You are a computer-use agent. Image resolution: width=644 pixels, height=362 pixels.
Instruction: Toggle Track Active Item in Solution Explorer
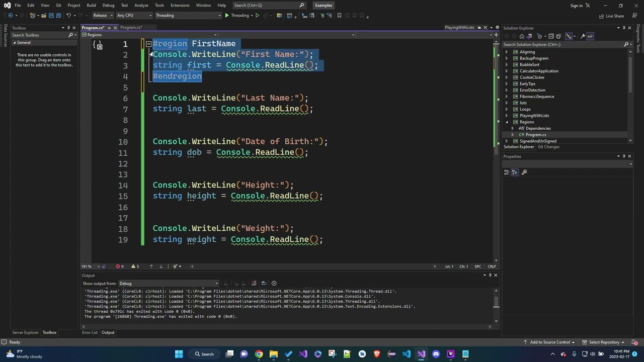click(569, 36)
